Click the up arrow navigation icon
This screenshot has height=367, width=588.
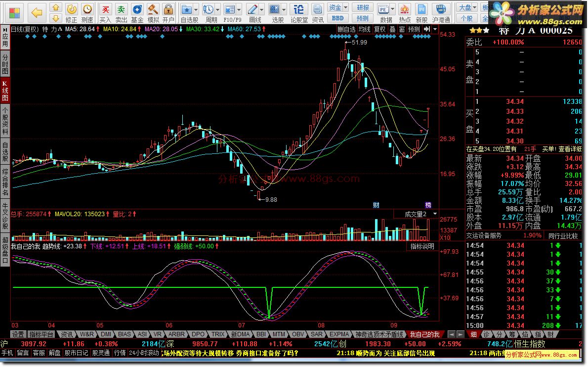click(55, 7)
